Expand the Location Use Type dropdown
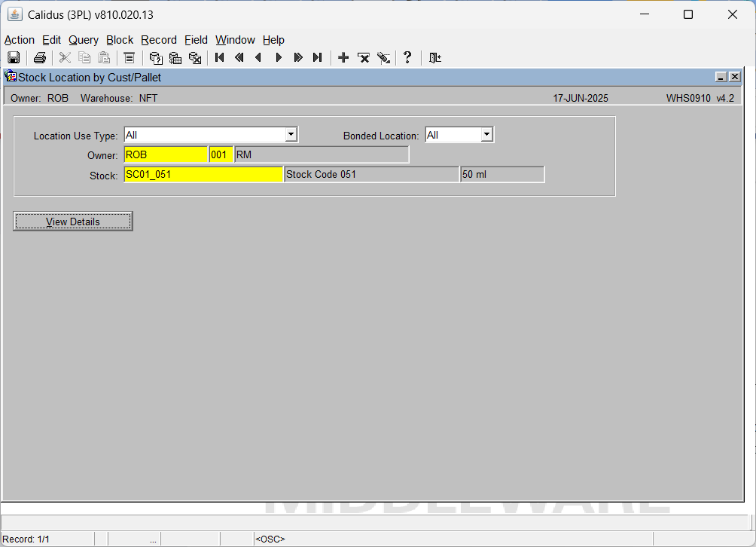This screenshot has width=756, height=547. (291, 135)
